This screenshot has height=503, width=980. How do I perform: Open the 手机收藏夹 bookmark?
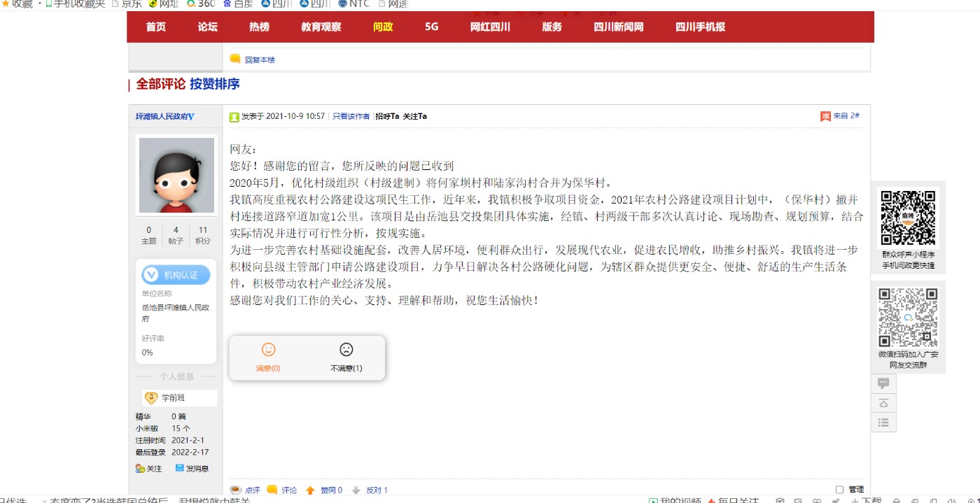pyautogui.click(x=75, y=3)
